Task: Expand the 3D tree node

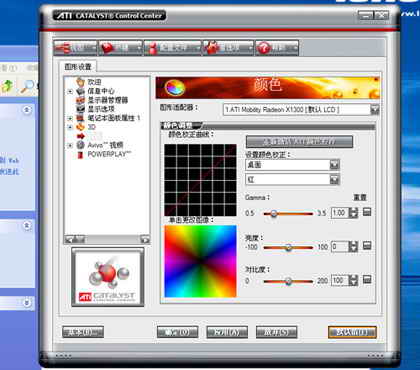Action: point(70,127)
